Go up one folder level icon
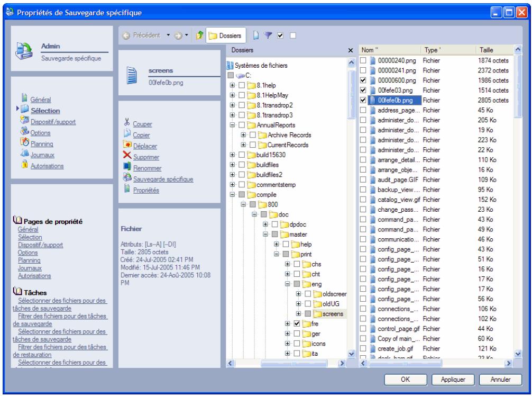Screen dimensions: 532x396 click(199, 35)
